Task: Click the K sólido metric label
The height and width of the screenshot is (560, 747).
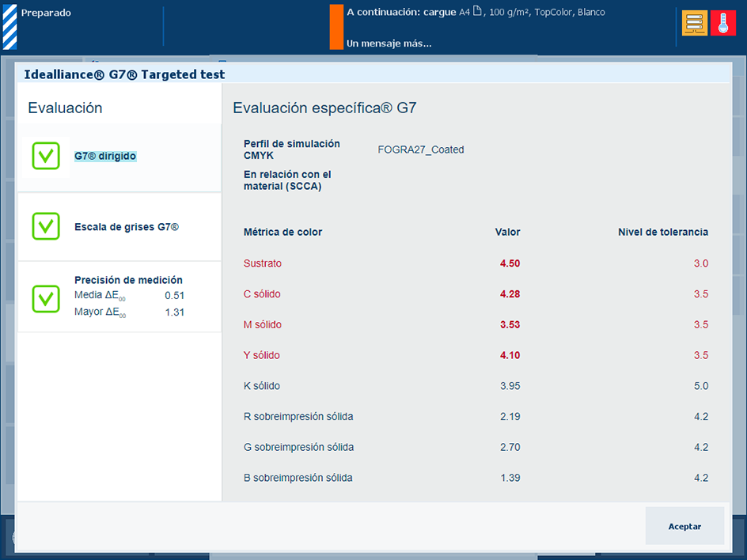Action: click(x=262, y=386)
